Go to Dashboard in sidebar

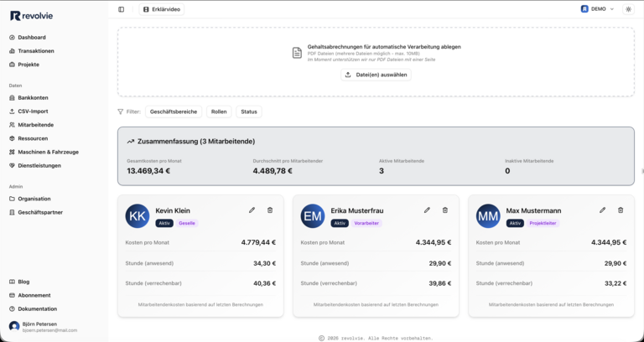click(x=32, y=38)
